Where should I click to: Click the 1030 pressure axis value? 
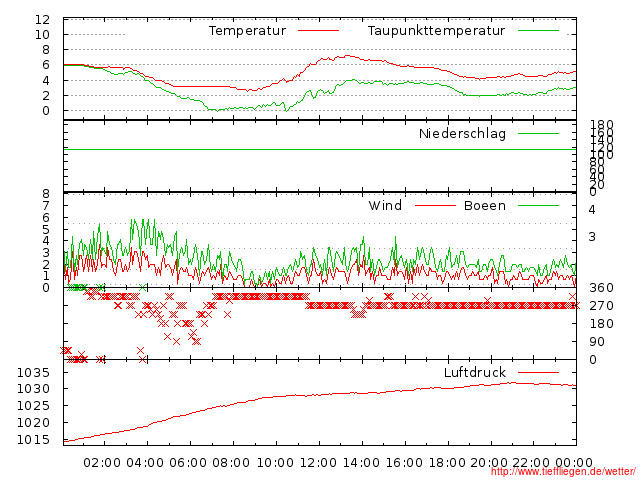[33, 389]
